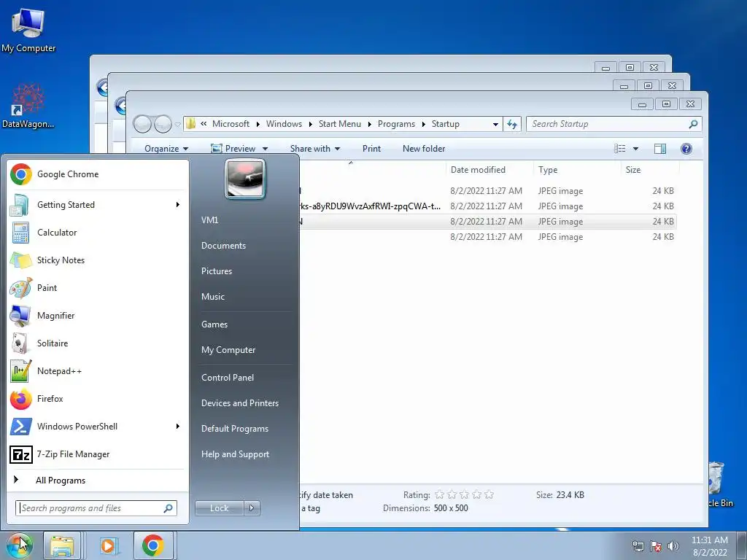Open Games from Start menu

point(214,324)
